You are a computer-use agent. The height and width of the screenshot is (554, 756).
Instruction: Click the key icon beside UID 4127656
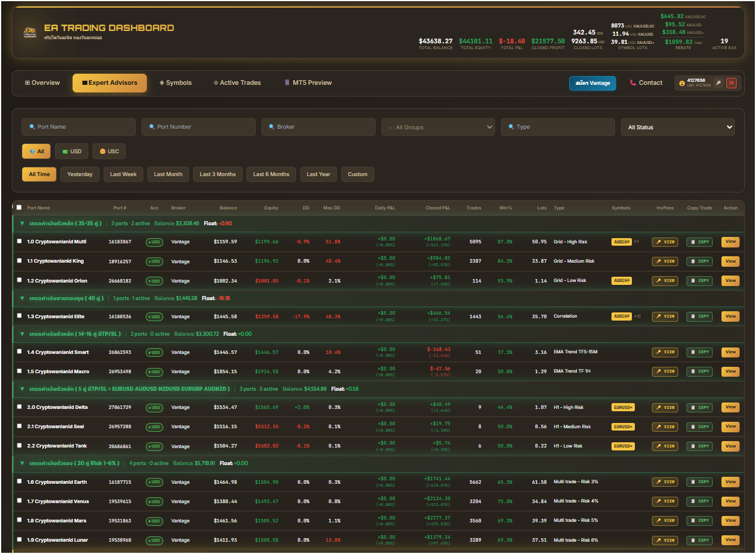[x=718, y=83]
